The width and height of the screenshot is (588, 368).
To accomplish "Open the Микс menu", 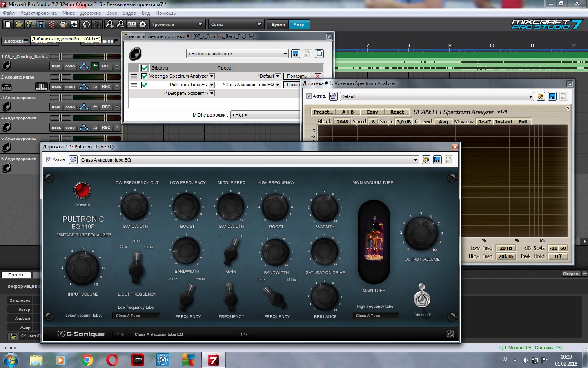I will 69,13.
